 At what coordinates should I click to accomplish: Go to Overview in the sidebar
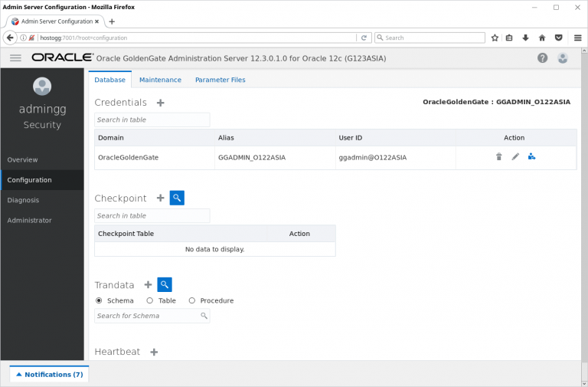tap(22, 159)
